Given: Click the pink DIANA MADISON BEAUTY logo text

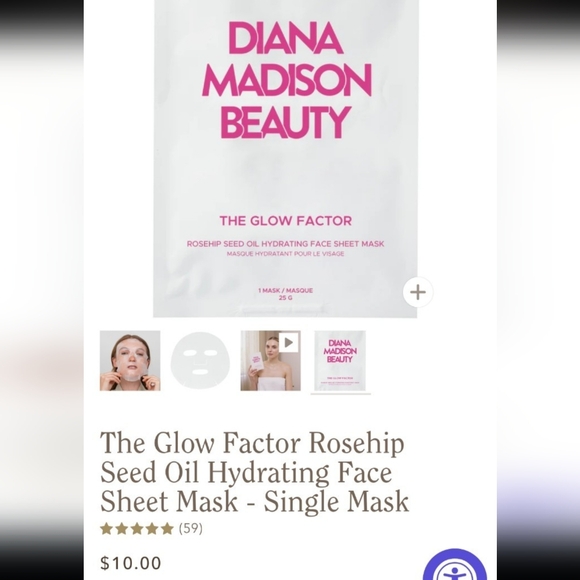Looking at the screenshot, I should pyautogui.click(x=286, y=80).
